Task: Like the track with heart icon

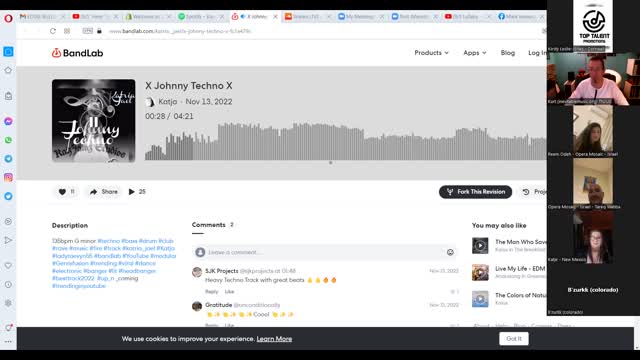Action: (62, 192)
